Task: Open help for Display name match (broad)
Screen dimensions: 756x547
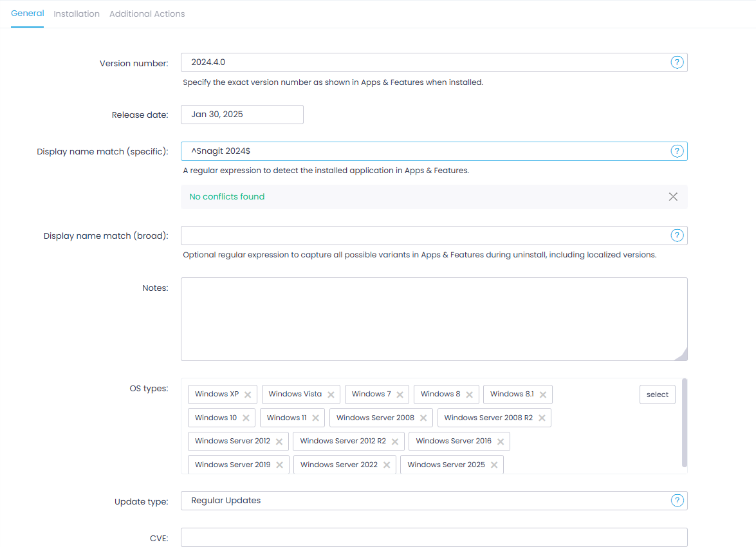Action: (677, 236)
